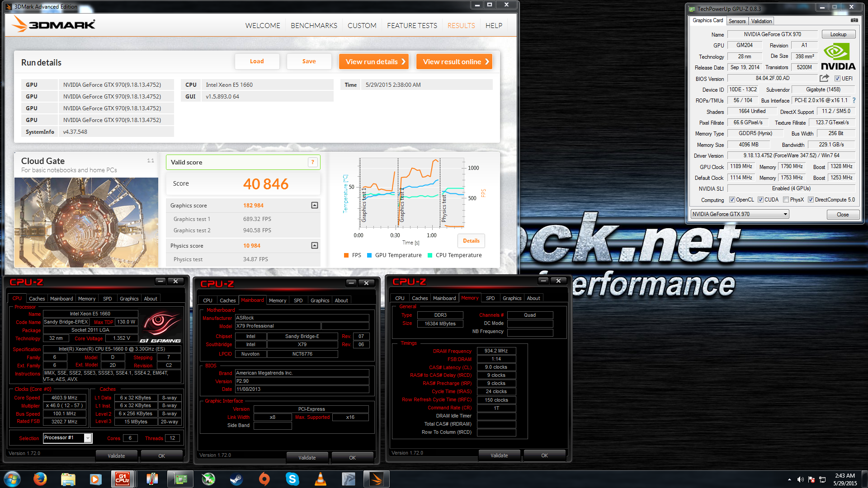This screenshot has width=868, height=488.
Task: Click View run details button
Action: (374, 61)
